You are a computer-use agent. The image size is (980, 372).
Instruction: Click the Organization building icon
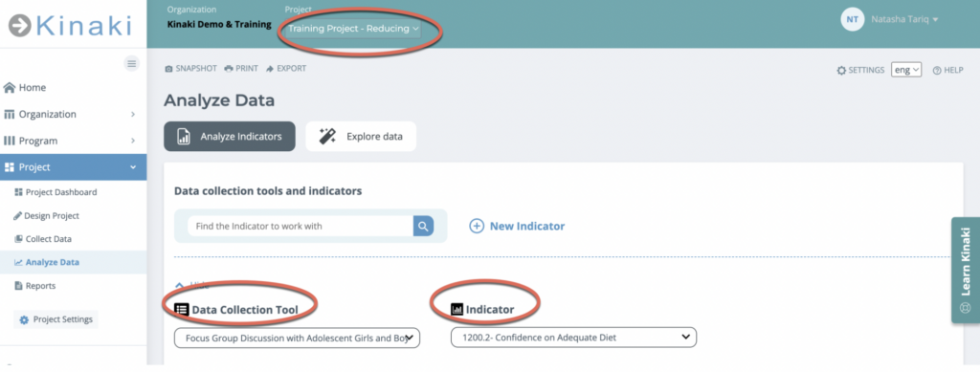click(10, 114)
